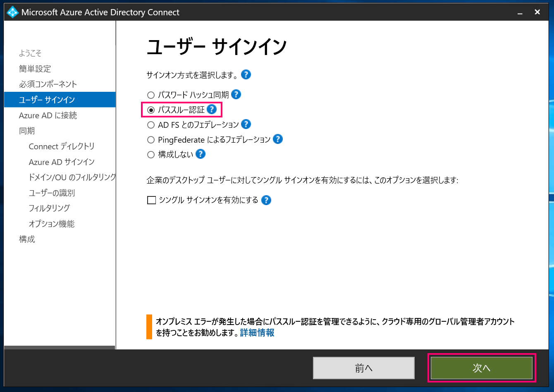Open フィルタリング sub-step in sidebar
The height and width of the screenshot is (392, 554).
49,208
